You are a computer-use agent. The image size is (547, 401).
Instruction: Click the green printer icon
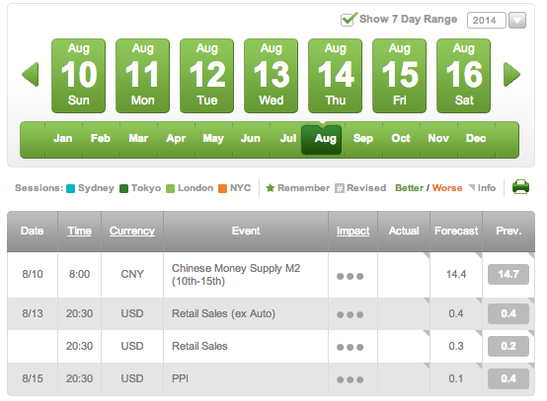pos(520,187)
